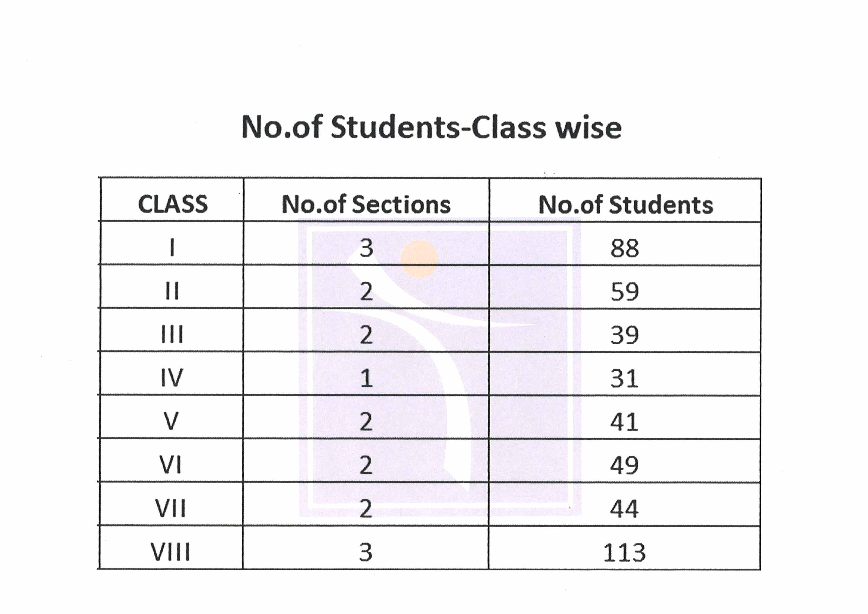
Task: Click the sections value 1 for class IV
Action: [366, 378]
